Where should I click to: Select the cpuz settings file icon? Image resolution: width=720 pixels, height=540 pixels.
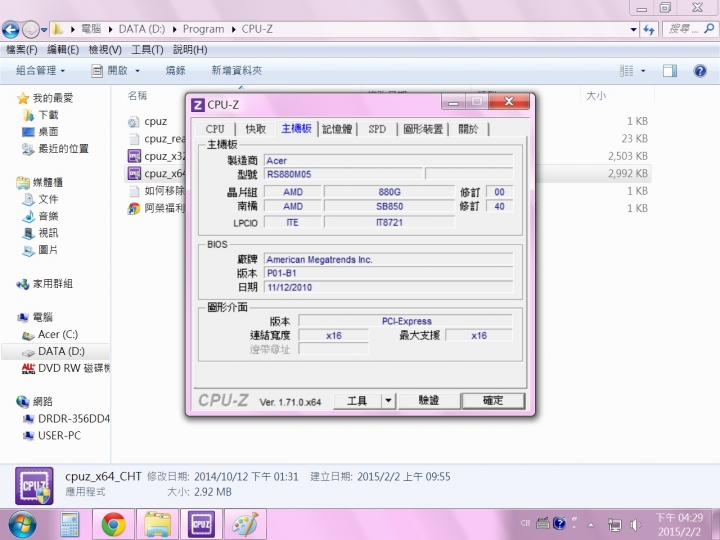(x=134, y=122)
